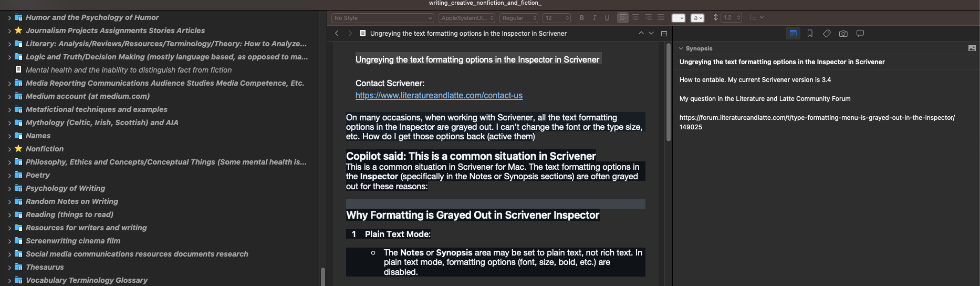This screenshot has height=286, width=980.
Task: Click the synopsis forum URL text
Action: point(817,122)
